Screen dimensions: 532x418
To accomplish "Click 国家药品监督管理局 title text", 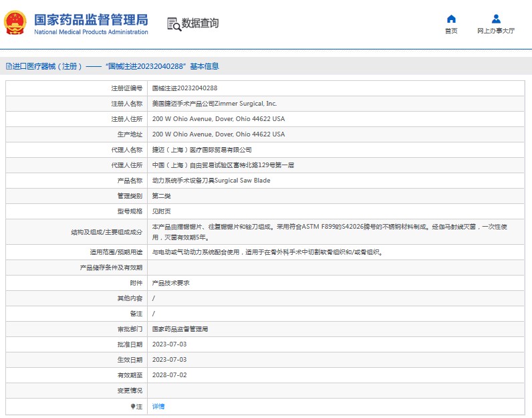I will [x=91, y=20].
